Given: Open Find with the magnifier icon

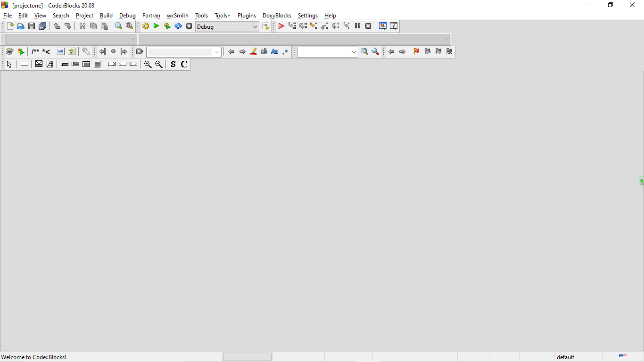Looking at the screenshot, I should point(119,26).
